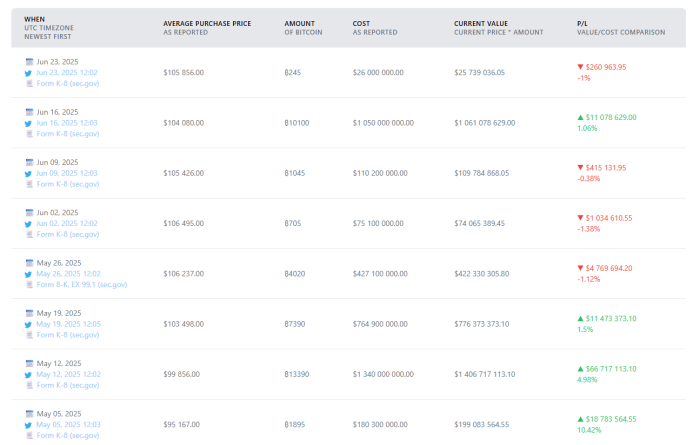Viewport: 700px width, 445px height.
Task: Click the P/L column header
Action: pyautogui.click(x=583, y=21)
